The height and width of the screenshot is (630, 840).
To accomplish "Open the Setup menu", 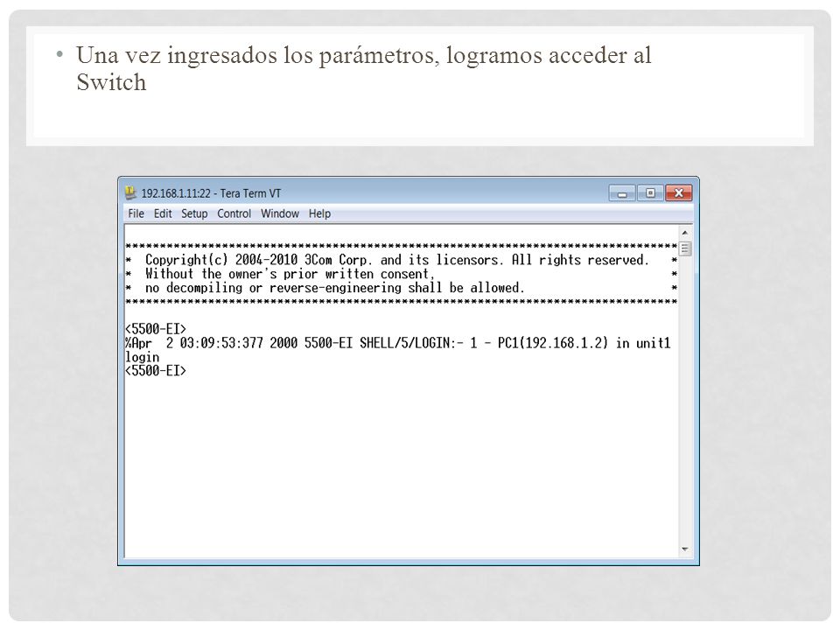I will pos(194,213).
